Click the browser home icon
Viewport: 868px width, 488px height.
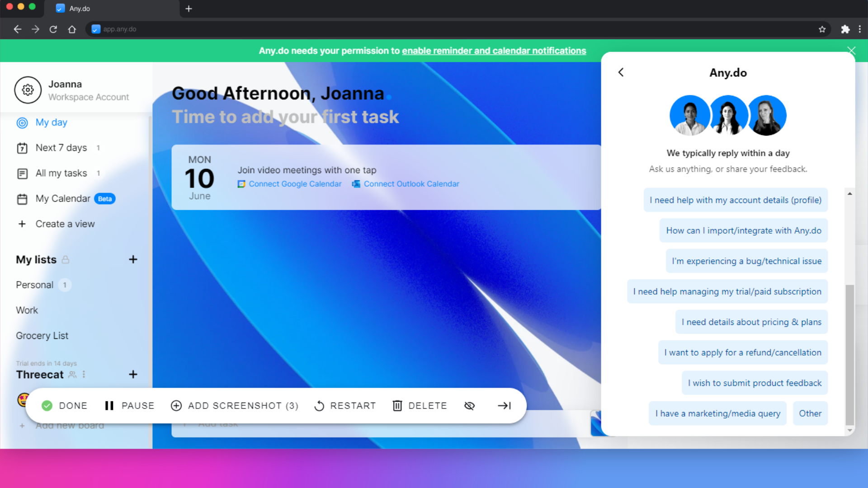(72, 29)
